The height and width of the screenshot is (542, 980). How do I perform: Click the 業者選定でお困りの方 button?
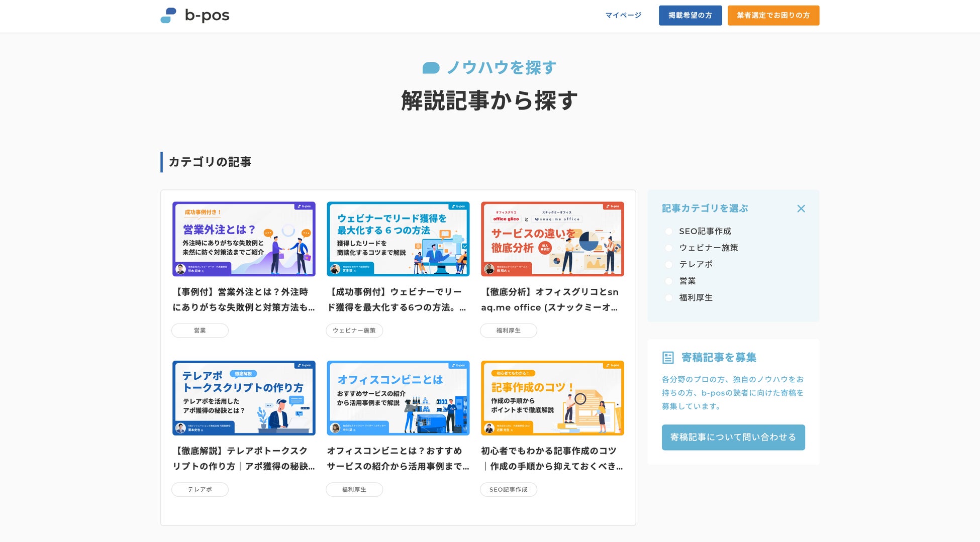pyautogui.click(x=773, y=16)
